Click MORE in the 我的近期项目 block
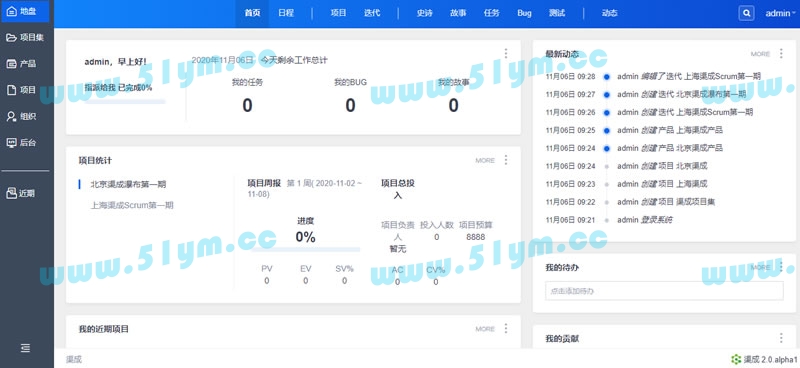This screenshot has height=368, width=800. click(485, 329)
